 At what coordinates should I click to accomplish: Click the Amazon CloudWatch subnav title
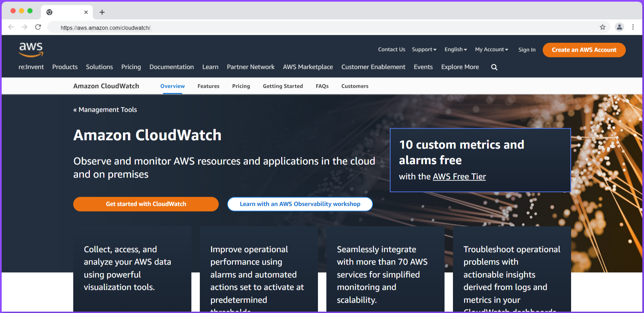[x=106, y=86]
